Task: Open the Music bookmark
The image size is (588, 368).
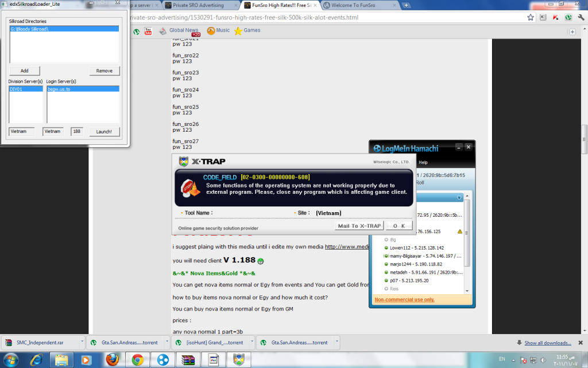Action: coord(218,30)
